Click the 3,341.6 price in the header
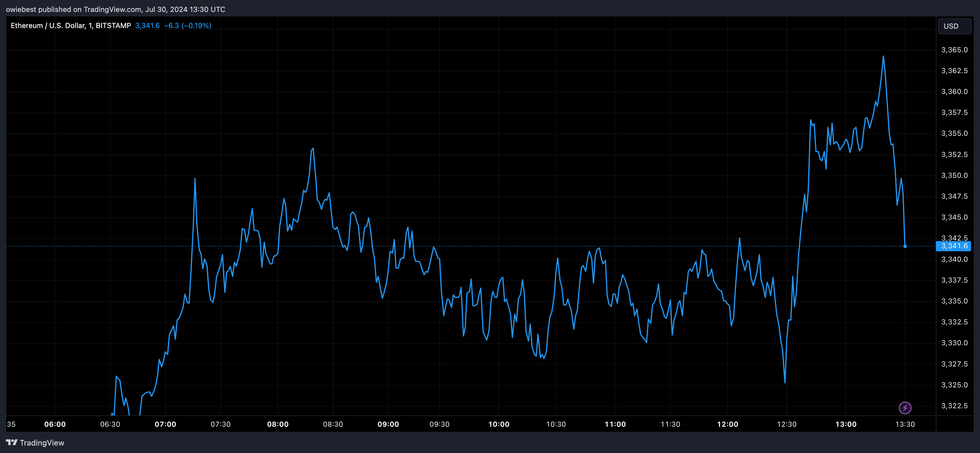This screenshot has height=453, width=980. coord(147,25)
